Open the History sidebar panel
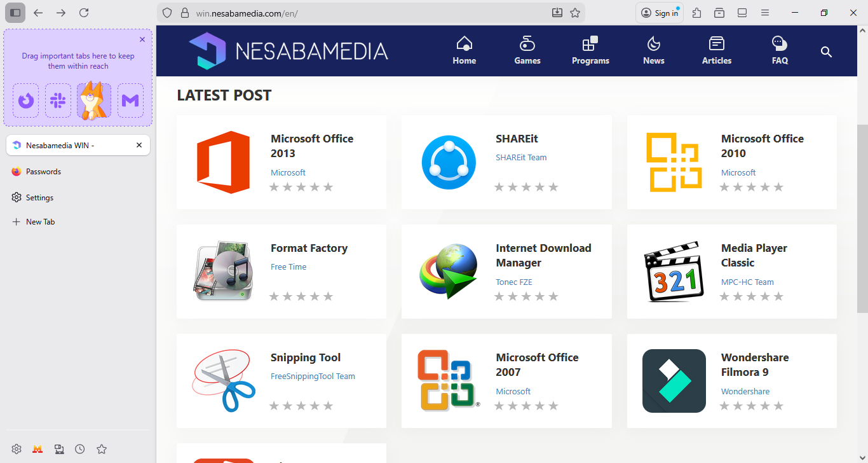868x463 pixels. point(80,449)
